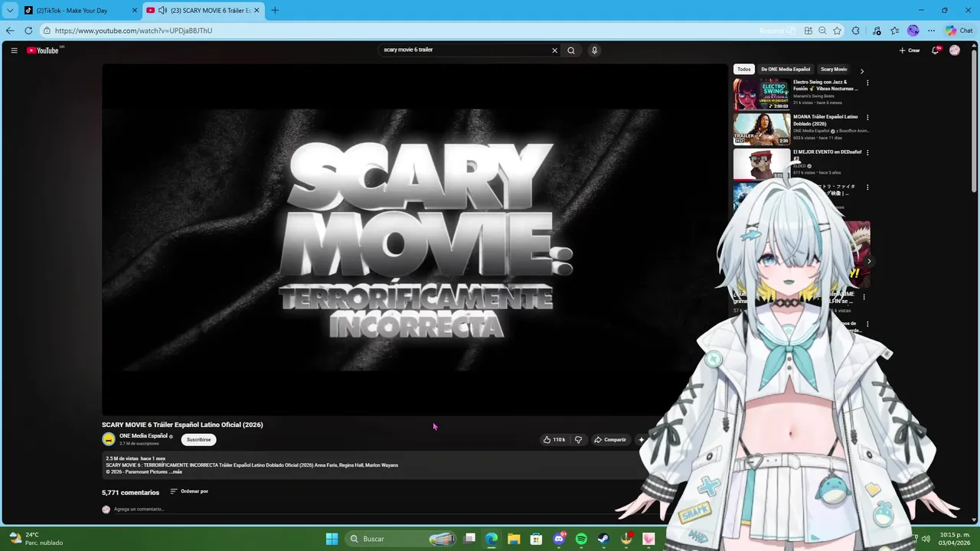Click the Compartir share button
This screenshot has height=551, width=980.
click(x=610, y=440)
